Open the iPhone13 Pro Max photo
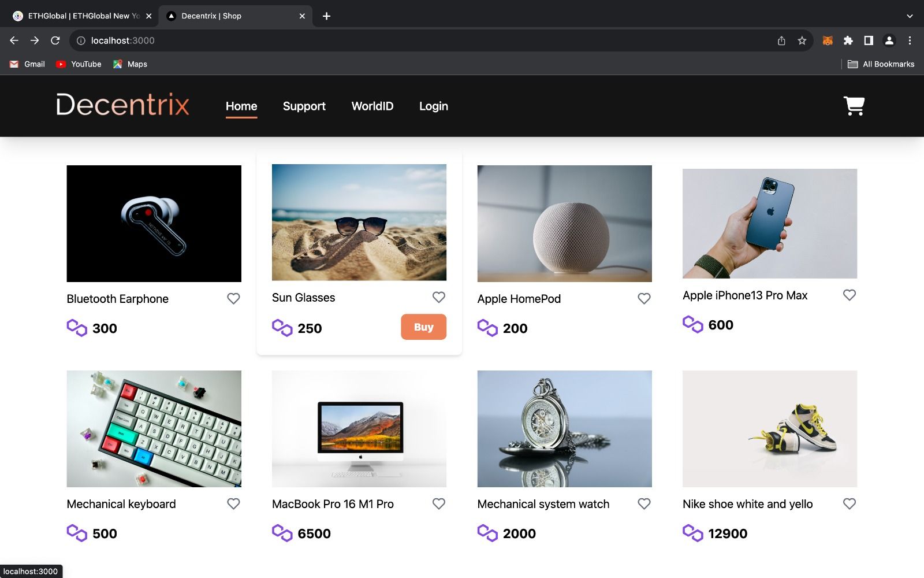This screenshot has height=578, width=924. (770, 224)
